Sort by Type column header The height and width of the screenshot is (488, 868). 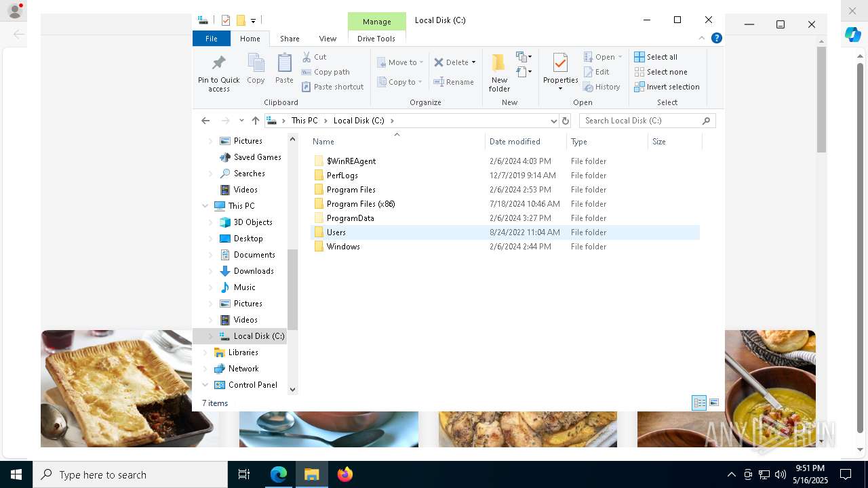[607, 142]
